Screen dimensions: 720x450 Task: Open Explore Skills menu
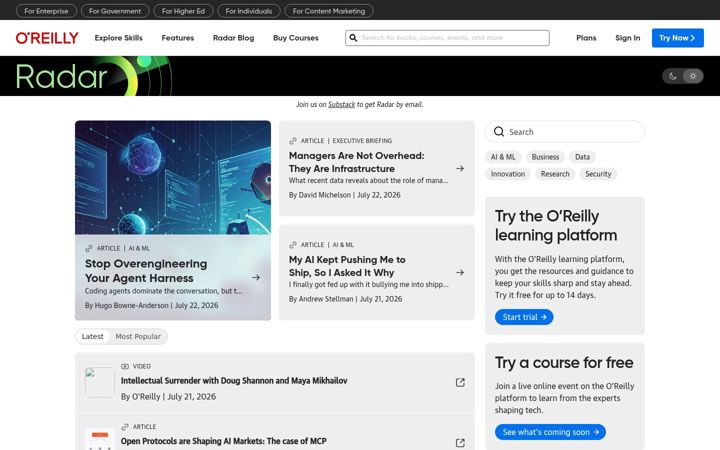(x=118, y=38)
